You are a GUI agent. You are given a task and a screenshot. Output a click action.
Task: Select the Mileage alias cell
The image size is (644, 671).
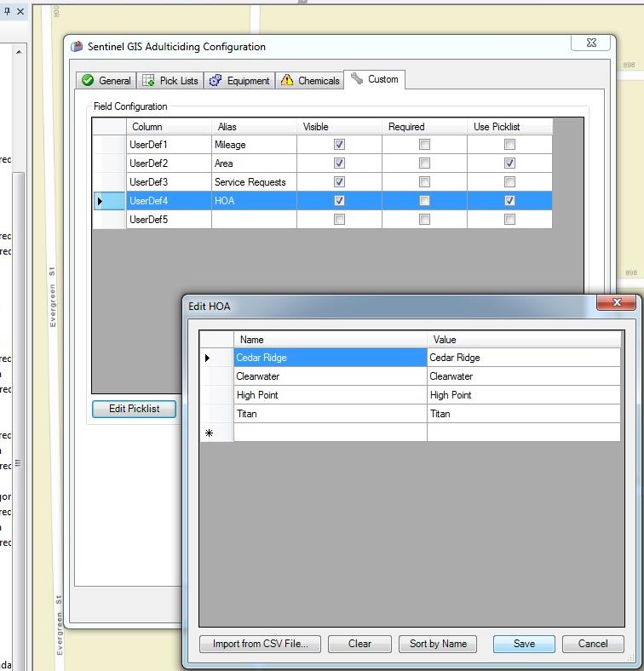pyautogui.click(x=254, y=145)
